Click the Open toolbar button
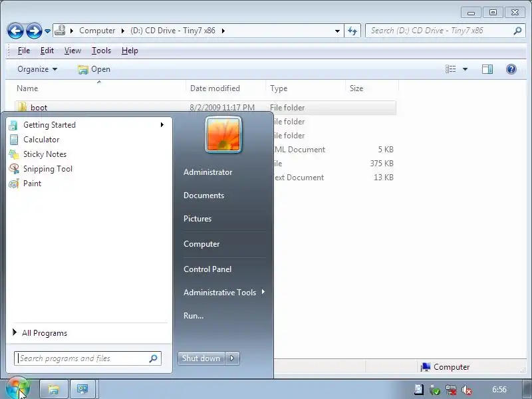Viewport: 532px width, 399px height. pos(94,69)
